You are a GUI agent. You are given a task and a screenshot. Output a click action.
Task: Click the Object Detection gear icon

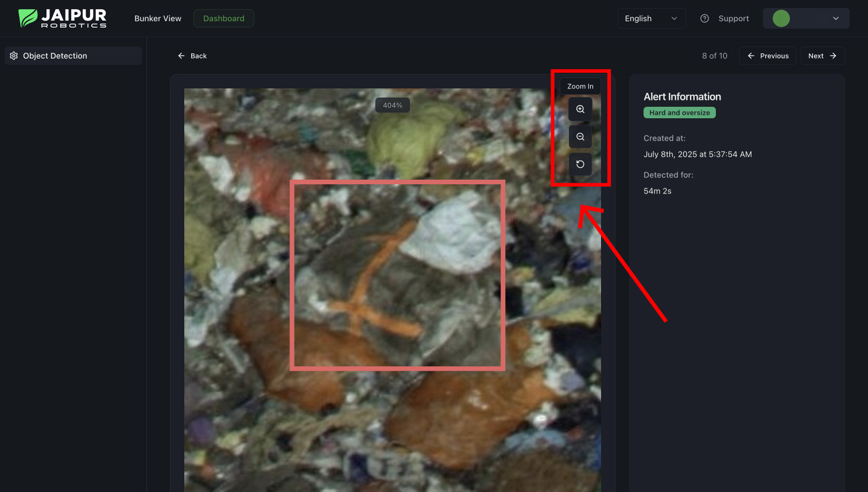point(14,56)
